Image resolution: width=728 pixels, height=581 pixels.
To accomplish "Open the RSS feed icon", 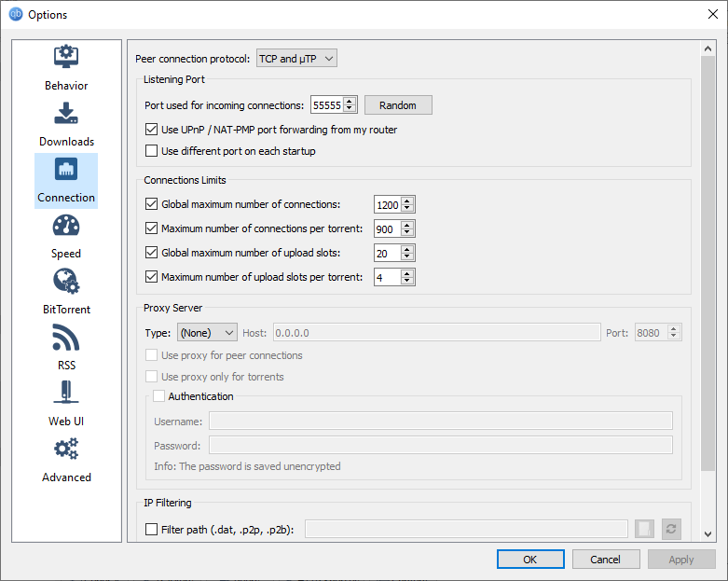I will pyautogui.click(x=66, y=338).
